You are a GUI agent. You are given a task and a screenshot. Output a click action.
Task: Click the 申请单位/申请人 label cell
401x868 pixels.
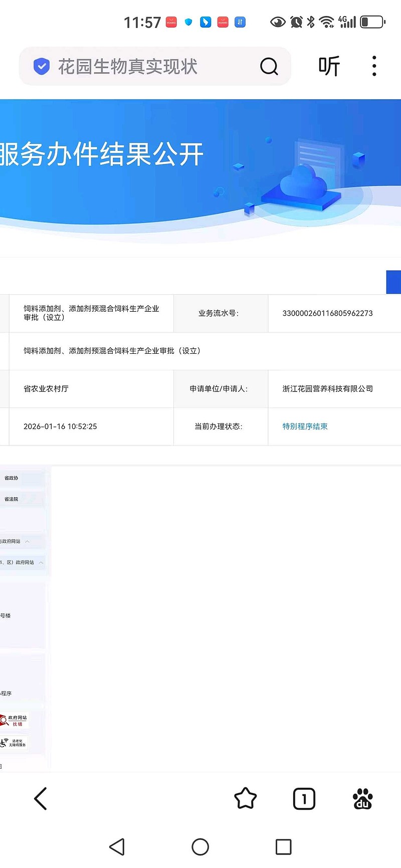pos(221,389)
